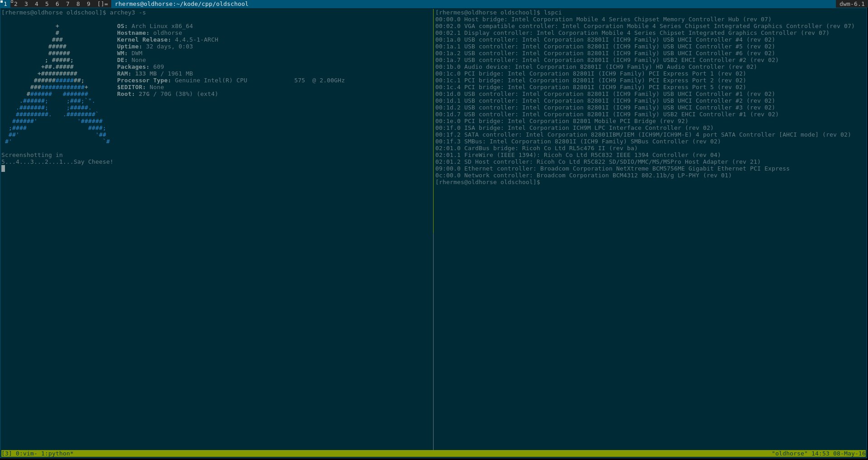Image resolution: width=868 pixels, height=460 pixels.
Task: Click the time 14:53 in tmux status
Action: (820, 454)
